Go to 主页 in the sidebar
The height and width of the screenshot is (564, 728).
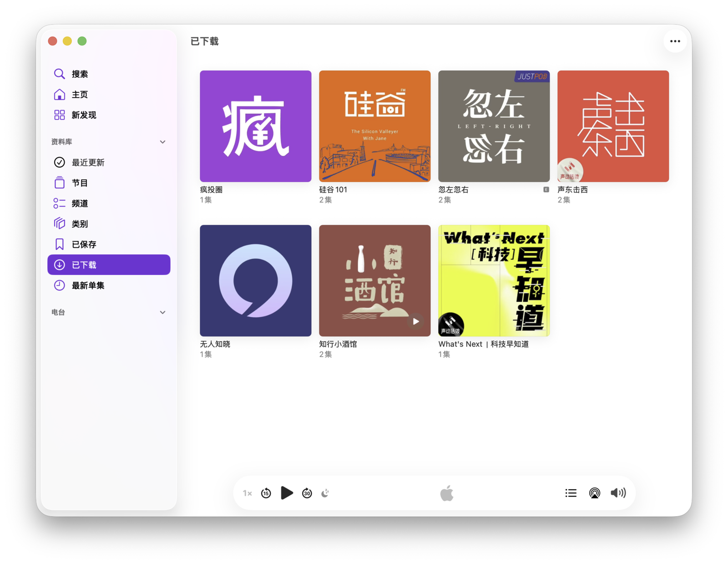(80, 95)
